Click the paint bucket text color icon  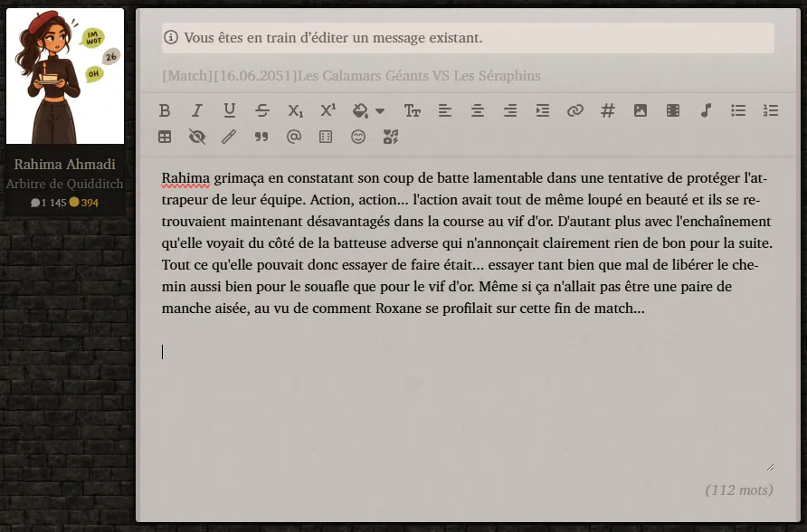click(x=360, y=110)
